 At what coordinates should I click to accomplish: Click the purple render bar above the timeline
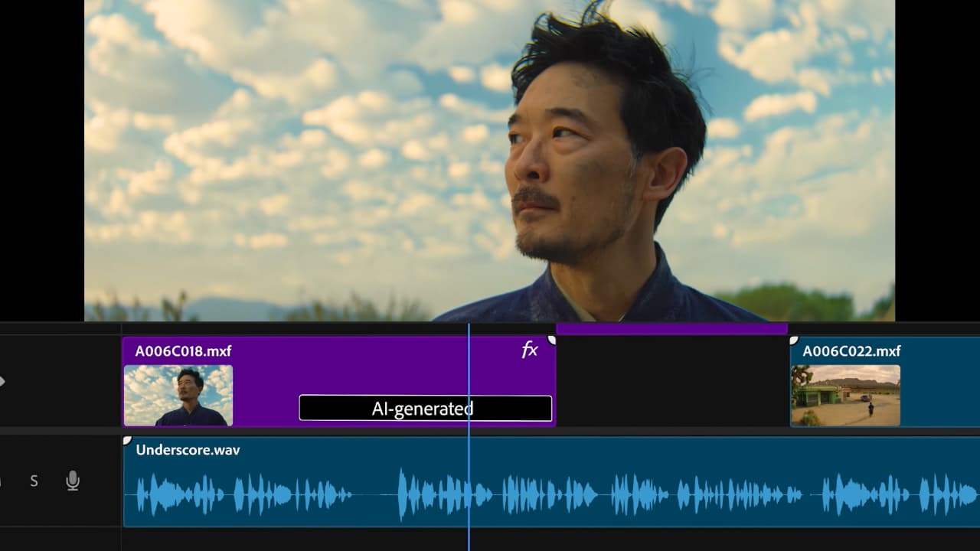click(670, 327)
